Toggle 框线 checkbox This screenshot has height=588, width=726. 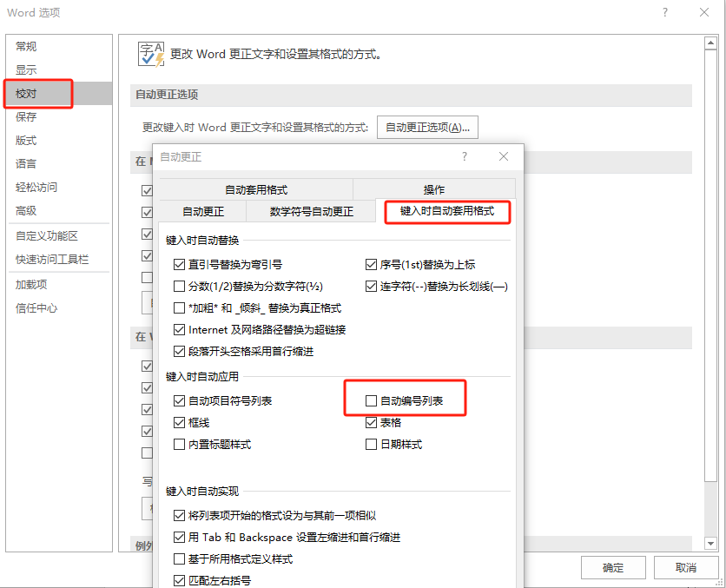[179, 422]
